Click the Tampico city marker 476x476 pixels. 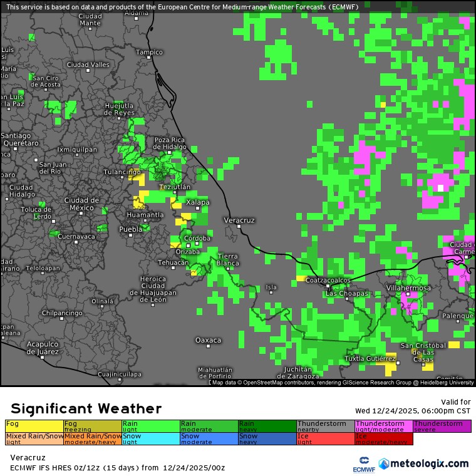(149, 58)
